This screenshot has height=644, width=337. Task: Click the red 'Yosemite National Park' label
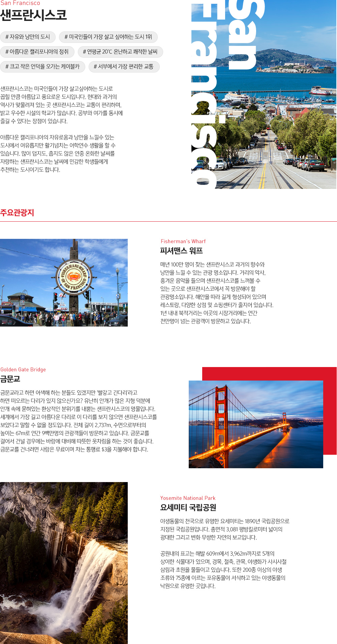[x=188, y=498]
